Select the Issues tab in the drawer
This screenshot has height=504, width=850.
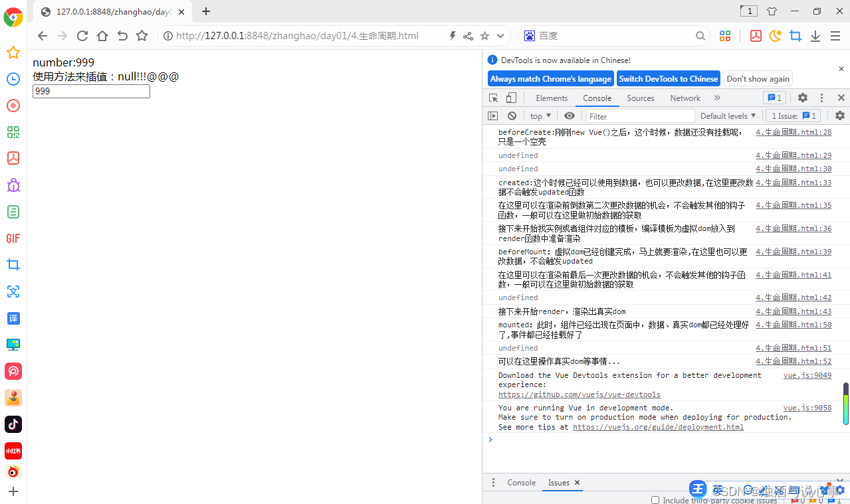click(x=558, y=482)
